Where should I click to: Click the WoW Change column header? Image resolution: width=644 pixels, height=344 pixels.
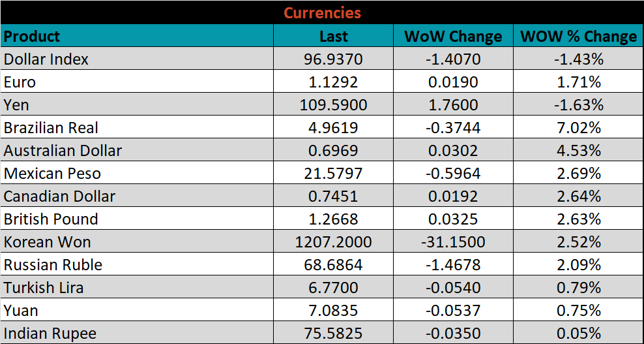click(453, 37)
